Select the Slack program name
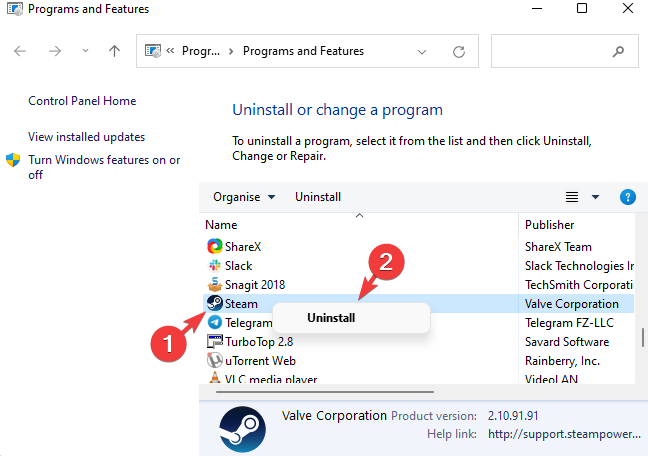This screenshot has width=648, height=456. point(238,266)
